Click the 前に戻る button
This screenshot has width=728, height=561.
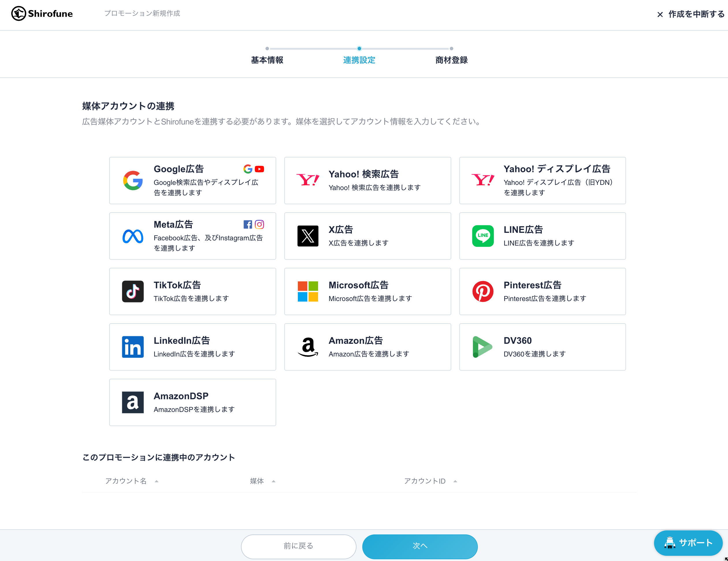pos(298,546)
